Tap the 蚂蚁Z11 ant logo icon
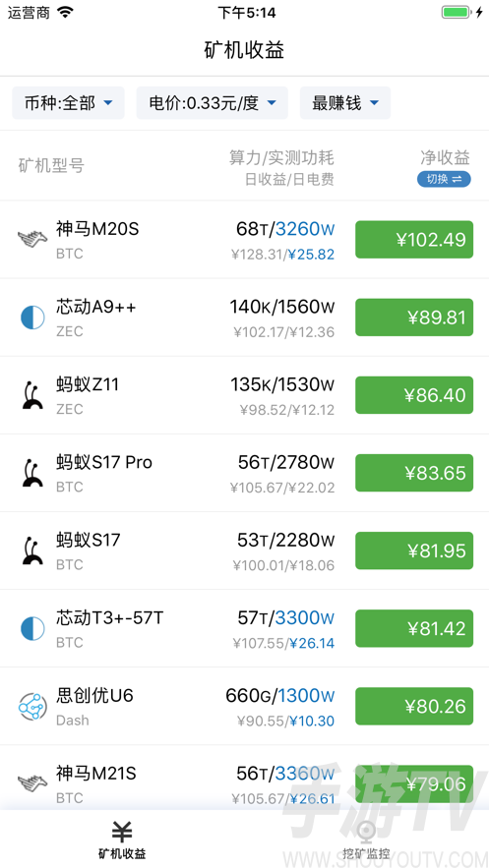The width and height of the screenshot is (489, 868). tap(32, 395)
